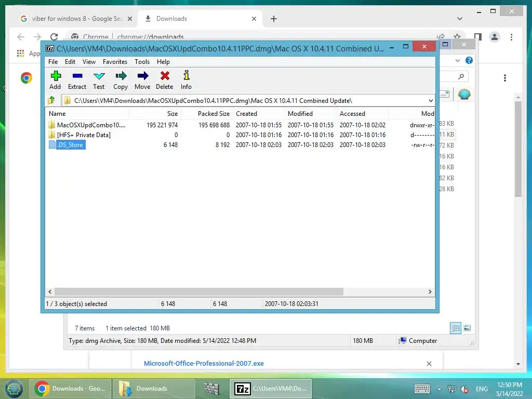Click the 195 221 974 size value
The width and height of the screenshot is (532, 399).
[x=162, y=125]
